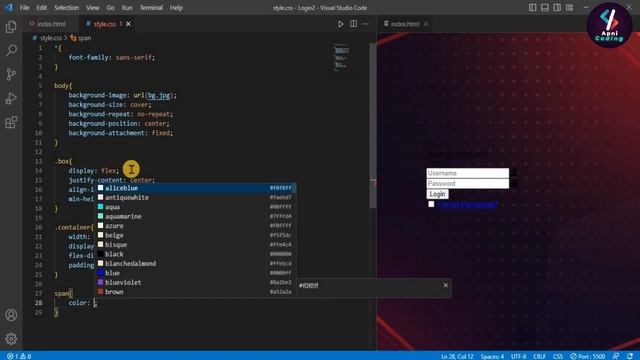Viewport: 640px width, 360px height.
Task: Toggle secondary side bar layout icon
Action: point(557,7)
